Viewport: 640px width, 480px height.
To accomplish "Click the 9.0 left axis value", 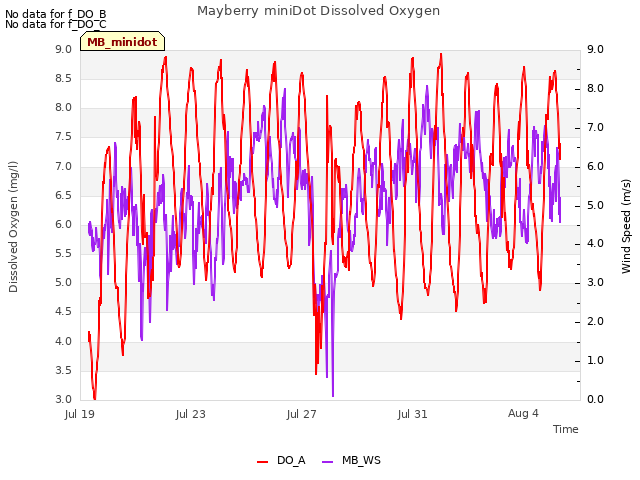I will (x=64, y=49).
